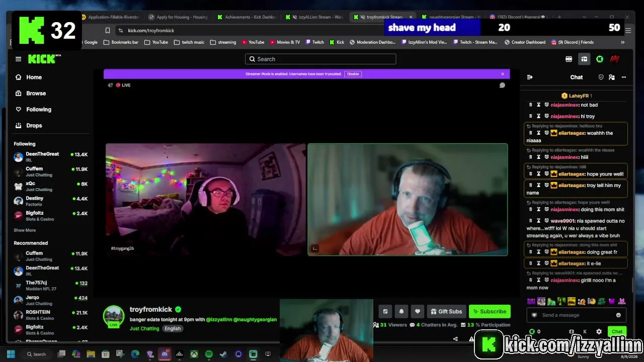The width and height of the screenshot is (644, 362).
Task: Toggle follow heart button
Action: [x=417, y=311]
